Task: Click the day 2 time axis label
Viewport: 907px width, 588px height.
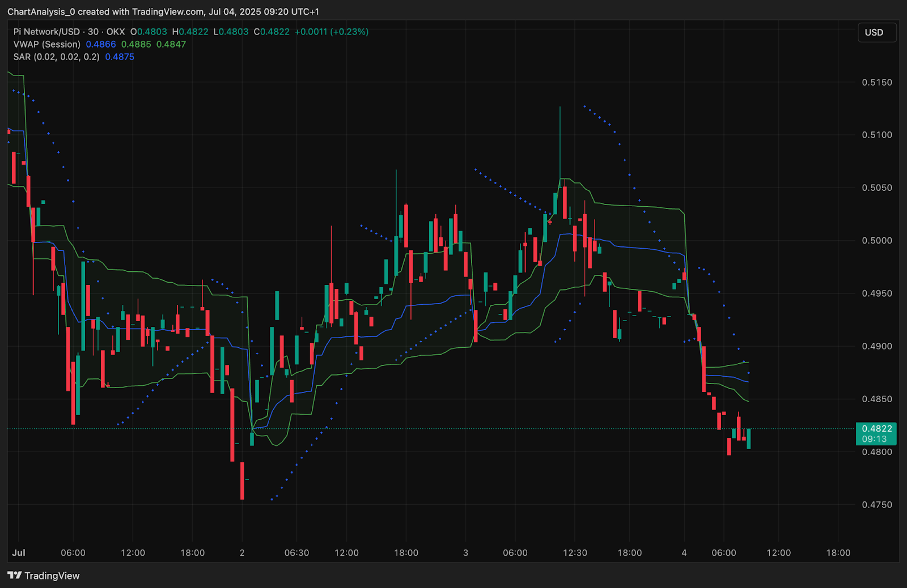Action: 242,552
